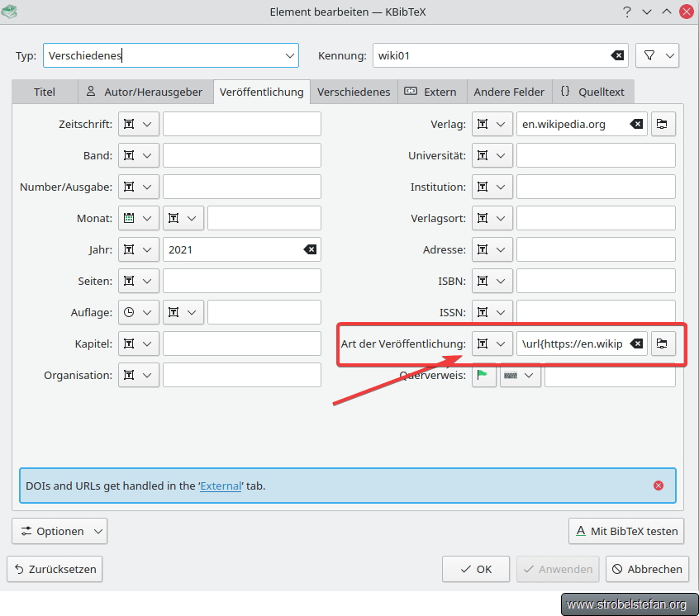This screenshot has height=616, width=699.
Task: Click the green flag icon by Querverweis
Action: [483, 375]
